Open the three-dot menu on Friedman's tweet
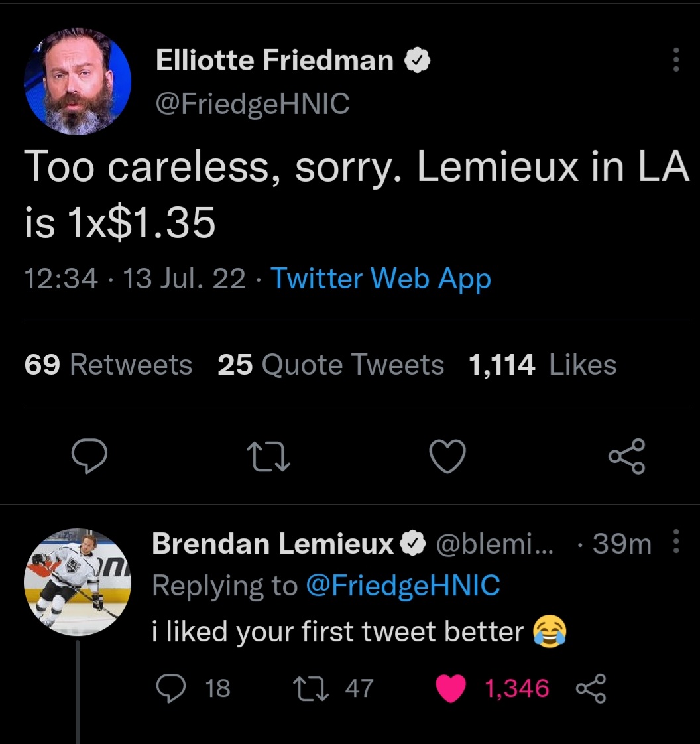The height and width of the screenshot is (744, 700). [x=676, y=60]
